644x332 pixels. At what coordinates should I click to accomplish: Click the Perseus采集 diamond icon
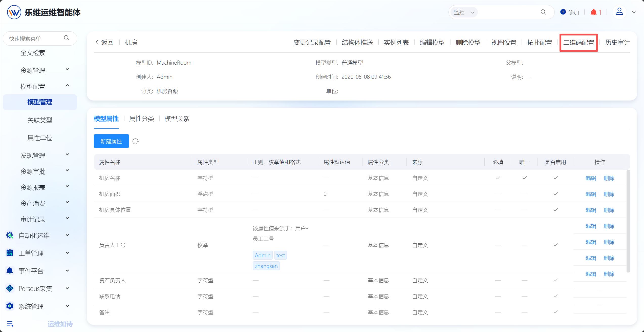point(10,288)
